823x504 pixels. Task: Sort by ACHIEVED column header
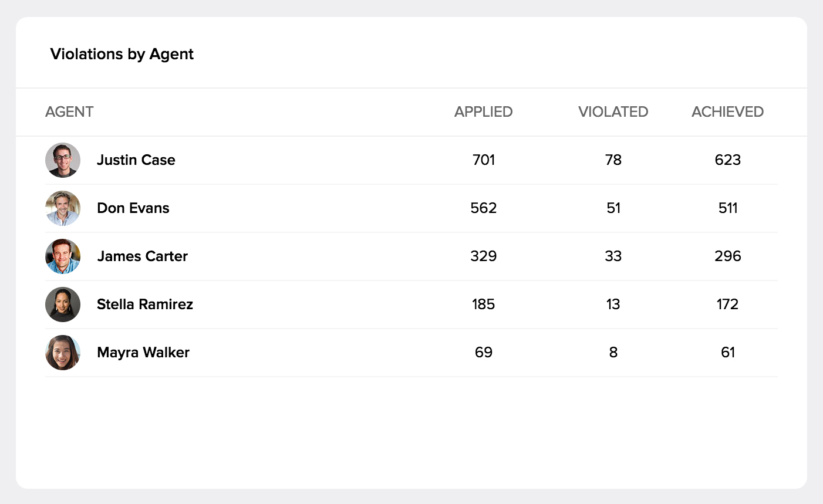point(727,112)
